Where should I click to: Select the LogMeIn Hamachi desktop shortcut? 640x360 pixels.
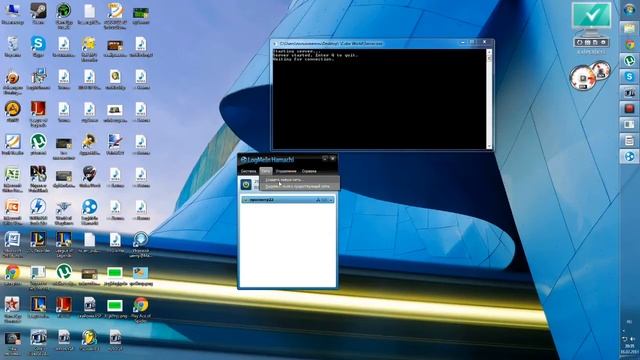[89, 211]
